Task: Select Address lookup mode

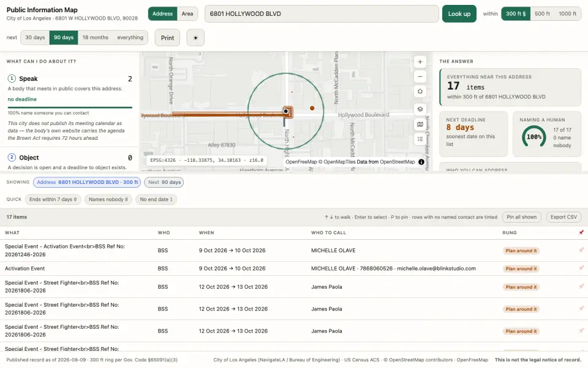Action: (162, 13)
